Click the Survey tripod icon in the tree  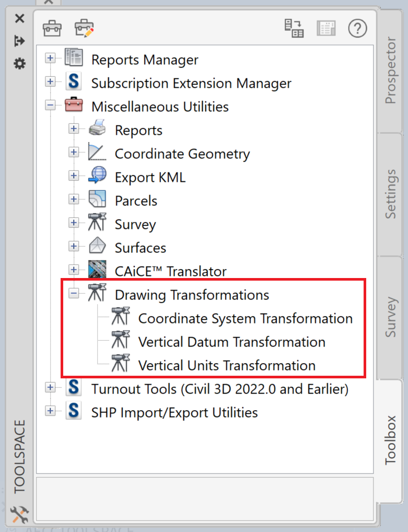tap(98, 223)
